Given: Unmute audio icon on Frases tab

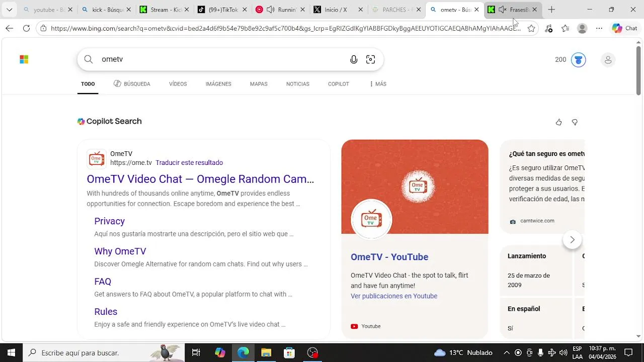Looking at the screenshot, I should click(502, 10).
